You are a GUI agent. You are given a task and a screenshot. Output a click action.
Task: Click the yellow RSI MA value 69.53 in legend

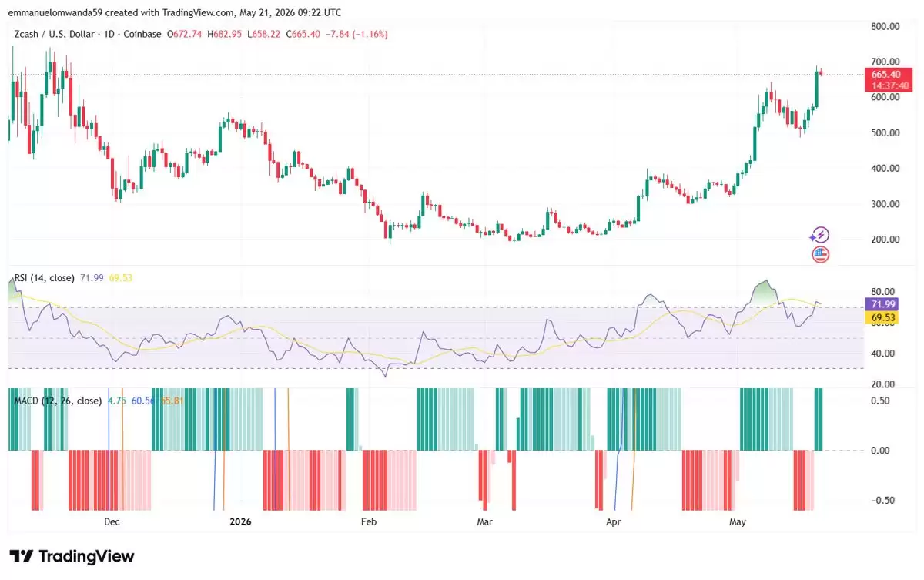point(121,277)
